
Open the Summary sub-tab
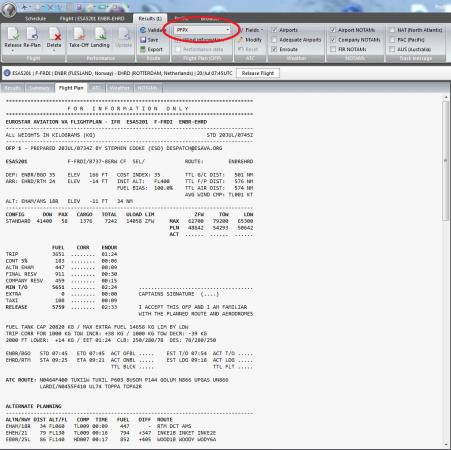[x=39, y=88]
